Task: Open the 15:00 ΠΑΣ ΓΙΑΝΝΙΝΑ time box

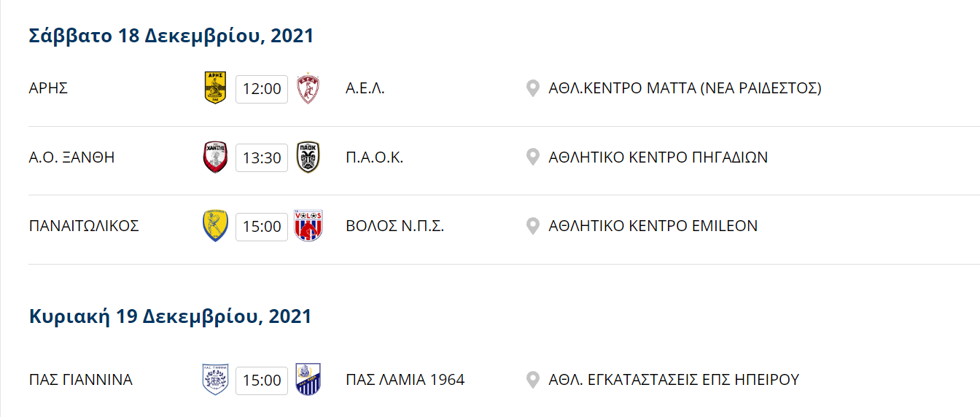Action: tap(262, 380)
